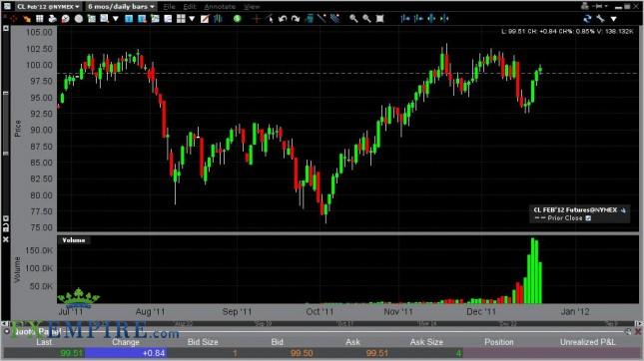The image size is (644, 361).
Task: Click the orange arrow toolbar icon
Action: (27, 19)
